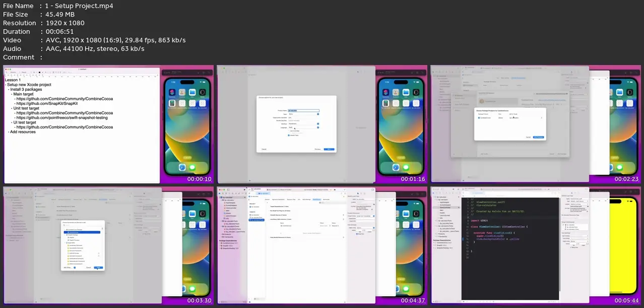Open the Language dropdown in the new project dialog

pyautogui.click(x=303, y=128)
